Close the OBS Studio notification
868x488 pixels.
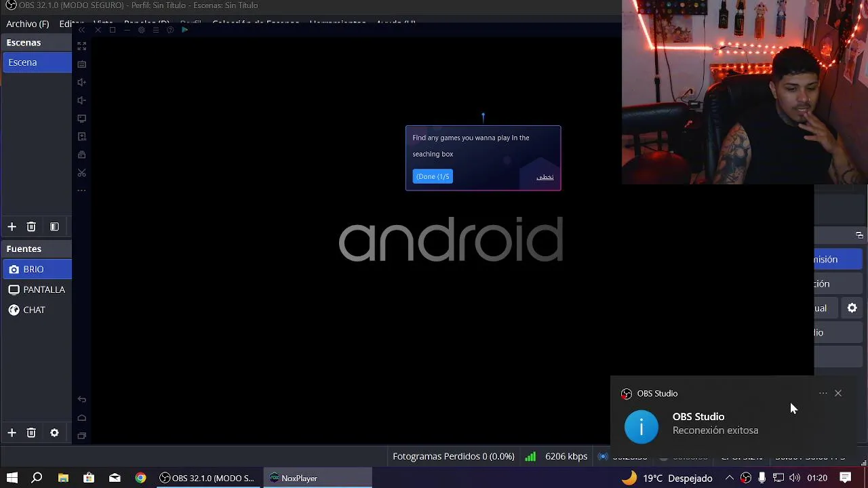[838, 393]
